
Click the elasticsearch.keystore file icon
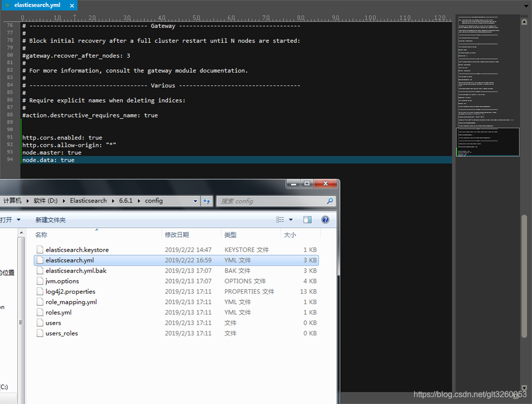(40, 250)
